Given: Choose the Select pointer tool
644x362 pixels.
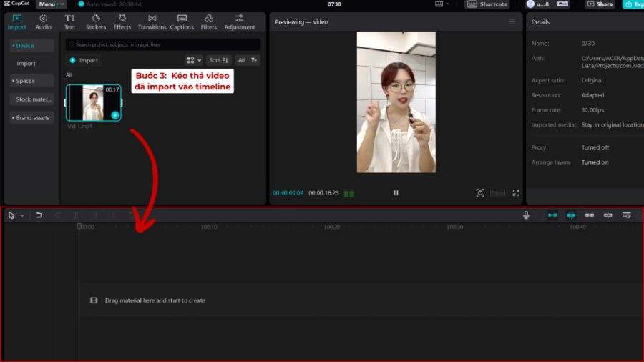Looking at the screenshot, I should pyautogui.click(x=11, y=215).
